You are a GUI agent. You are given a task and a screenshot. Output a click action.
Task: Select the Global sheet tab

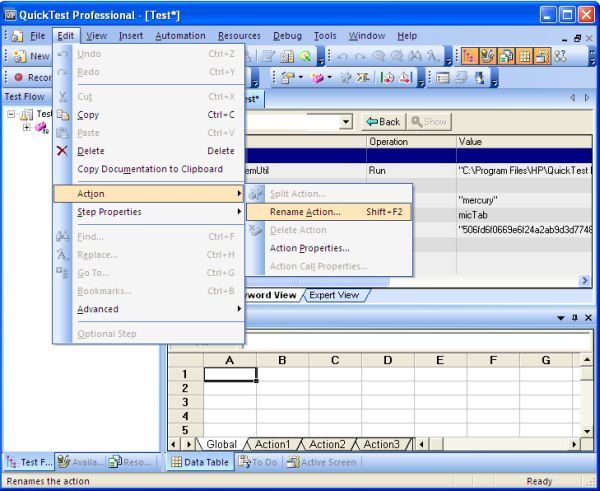(x=221, y=444)
